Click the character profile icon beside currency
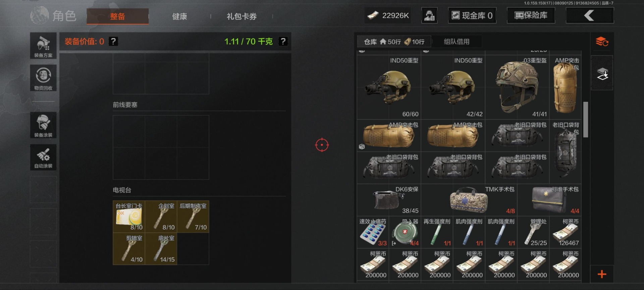 429,15
